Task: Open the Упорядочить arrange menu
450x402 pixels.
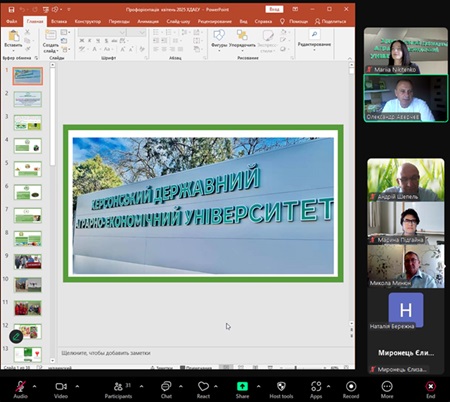Action: [242, 39]
